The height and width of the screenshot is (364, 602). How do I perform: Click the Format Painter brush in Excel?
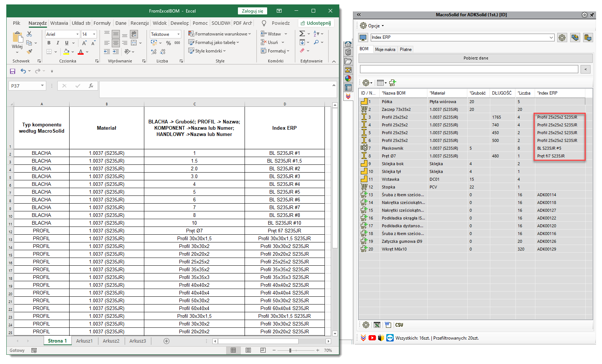pyautogui.click(x=29, y=51)
